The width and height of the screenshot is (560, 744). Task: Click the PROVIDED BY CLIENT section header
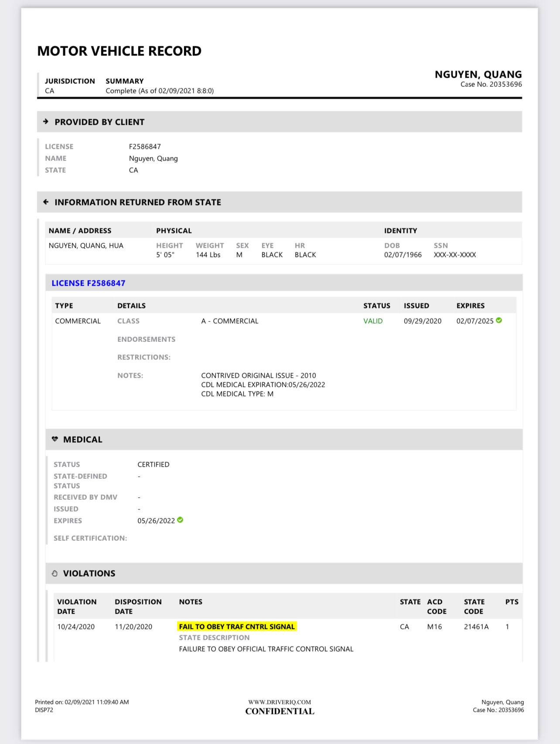(280, 122)
